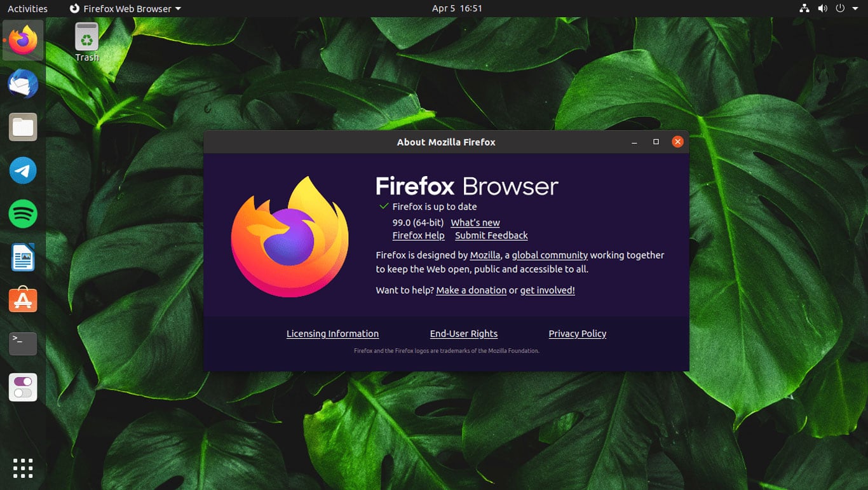
Task: Open LibreOffice Writer icon
Action: point(23,257)
